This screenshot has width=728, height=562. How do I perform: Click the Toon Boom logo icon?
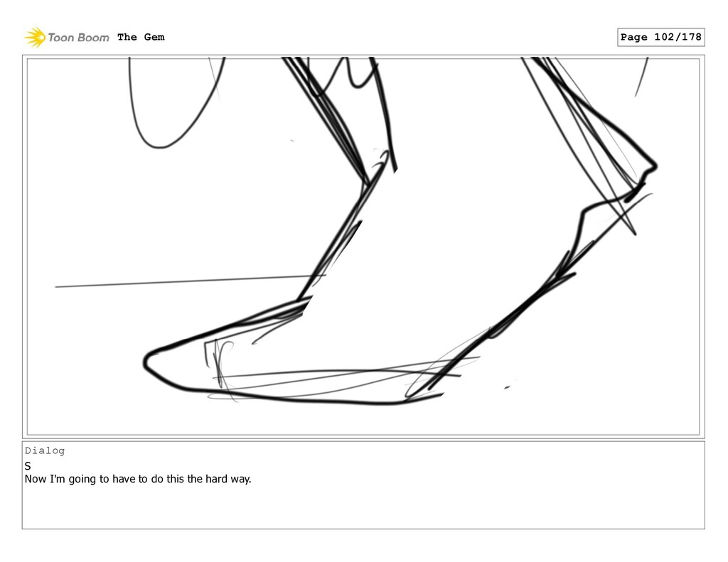click(36, 37)
